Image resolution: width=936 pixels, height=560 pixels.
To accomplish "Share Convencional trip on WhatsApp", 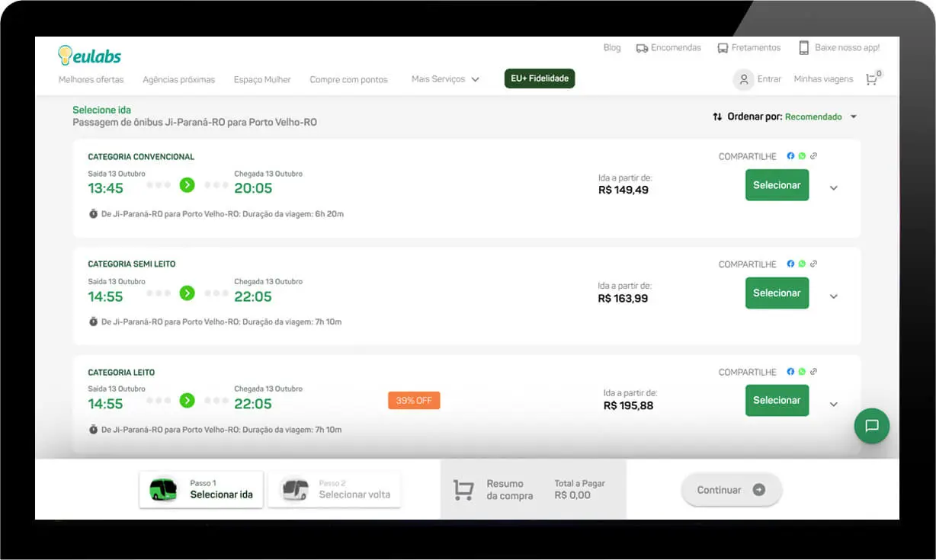I will [x=802, y=156].
